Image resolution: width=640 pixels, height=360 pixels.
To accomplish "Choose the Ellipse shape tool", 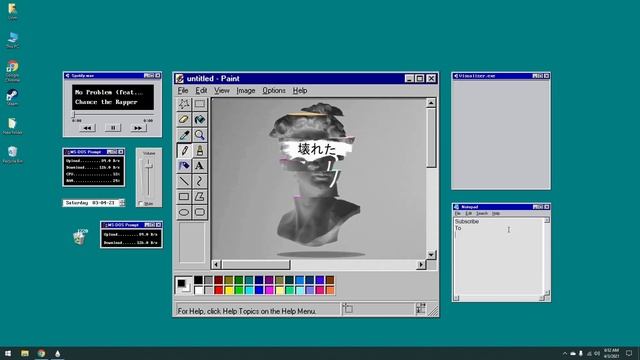I will pyautogui.click(x=184, y=212).
